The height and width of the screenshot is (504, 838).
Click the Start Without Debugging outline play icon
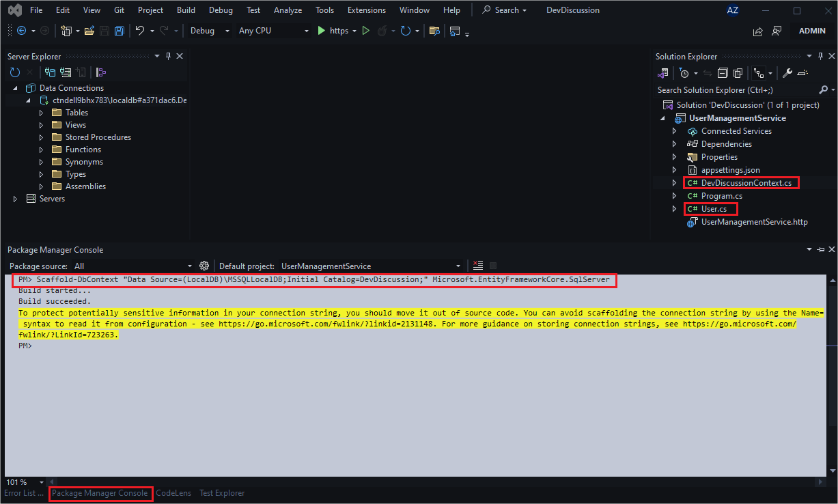coord(365,31)
